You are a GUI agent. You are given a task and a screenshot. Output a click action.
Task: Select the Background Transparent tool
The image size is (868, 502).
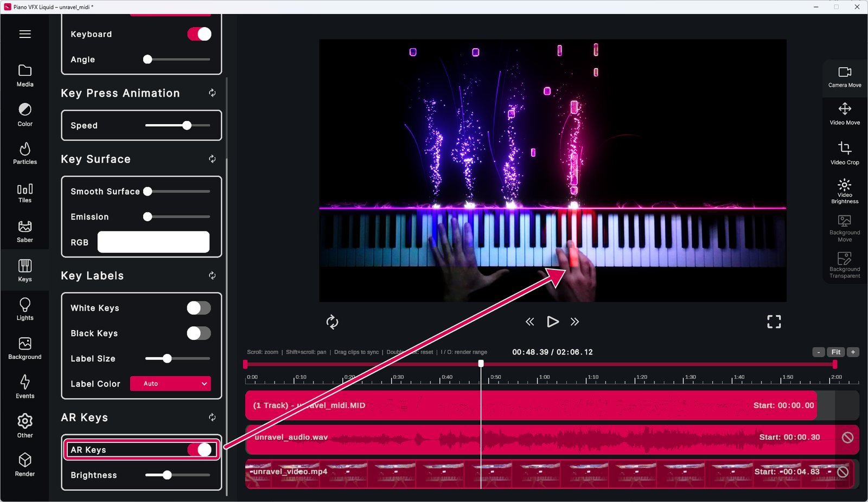[x=845, y=265]
